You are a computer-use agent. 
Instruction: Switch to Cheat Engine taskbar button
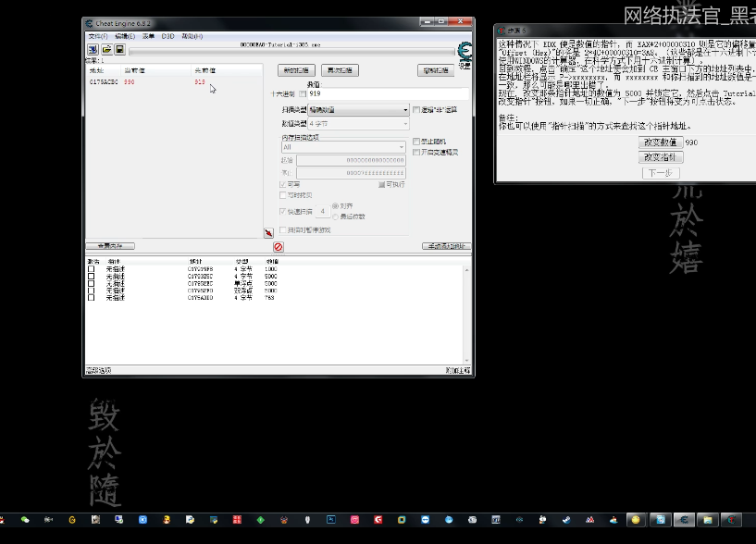click(684, 520)
